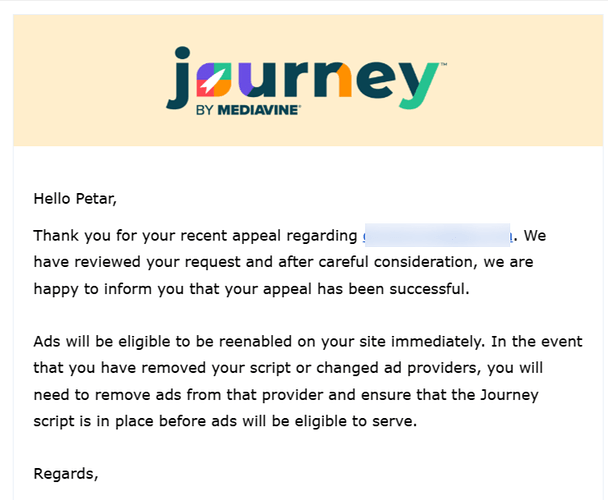This screenshot has width=608, height=500.
Task: Click the rocket icon in Journey logo
Action: (x=214, y=80)
